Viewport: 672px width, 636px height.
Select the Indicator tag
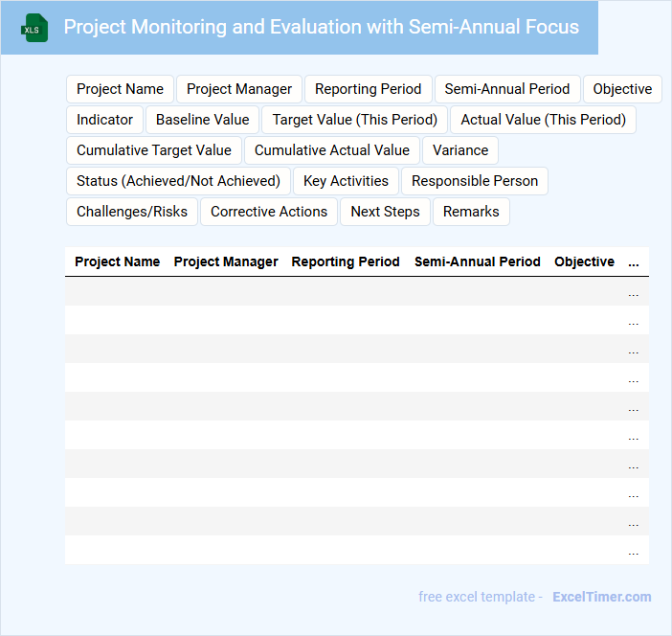point(105,120)
